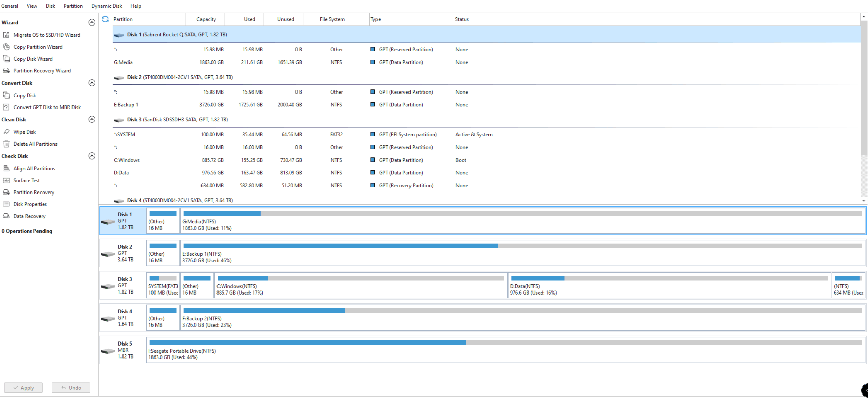Select Convert GPT Disk to MBR Disk

point(47,107)
